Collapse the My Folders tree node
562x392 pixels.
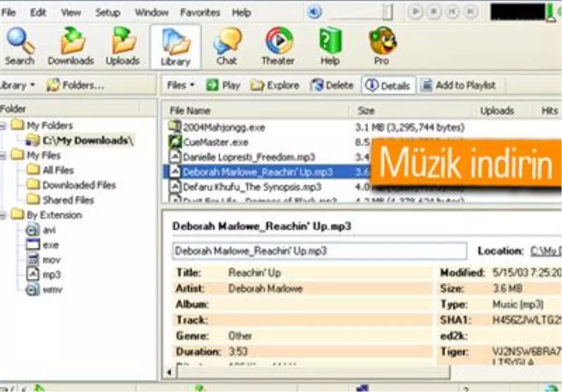click(3, 126)
